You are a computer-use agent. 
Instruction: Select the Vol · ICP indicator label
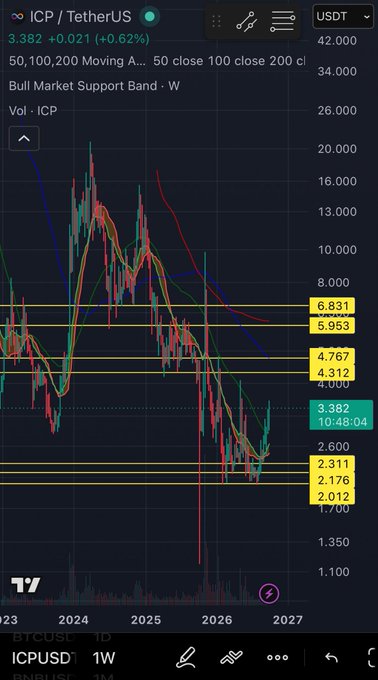pyautogui.click(x=33, y=111)
